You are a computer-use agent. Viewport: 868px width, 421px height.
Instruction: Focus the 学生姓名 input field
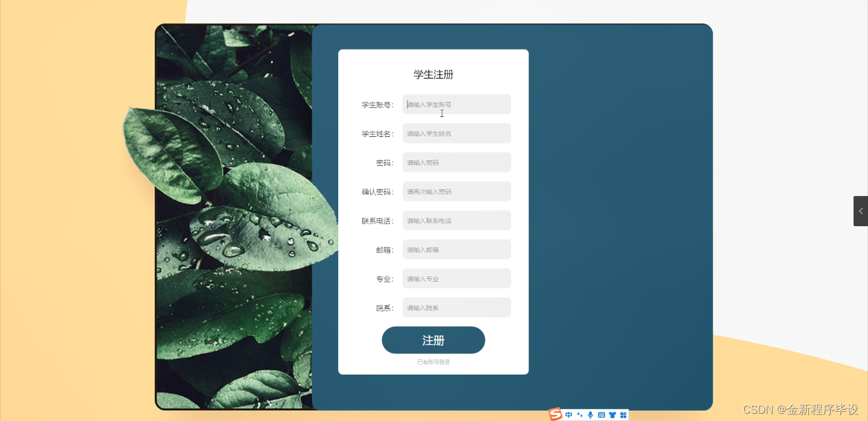(457, 133)
